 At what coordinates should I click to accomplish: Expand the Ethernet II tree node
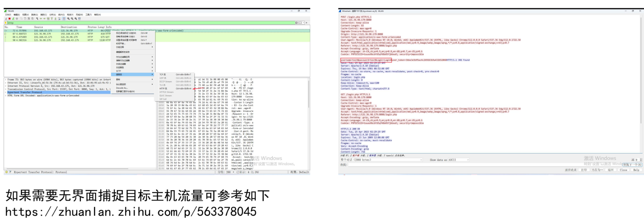tap(5, 82)
